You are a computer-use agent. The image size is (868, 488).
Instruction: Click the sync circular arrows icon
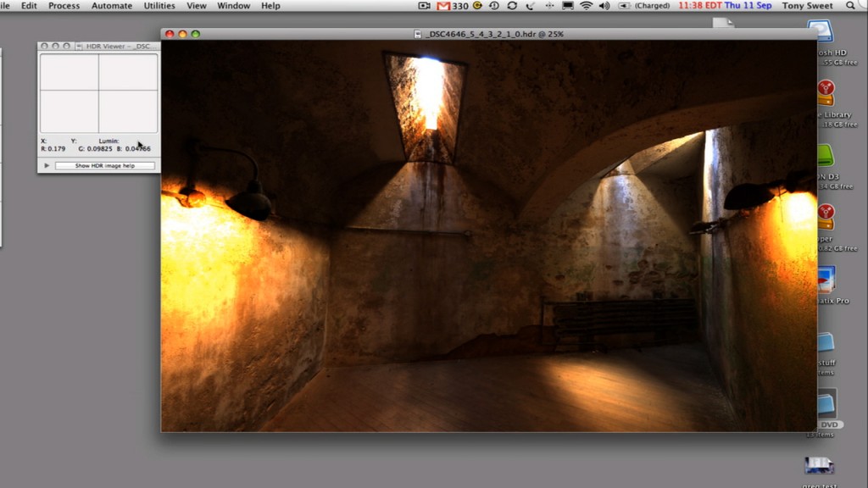click(x=512, y=6)
